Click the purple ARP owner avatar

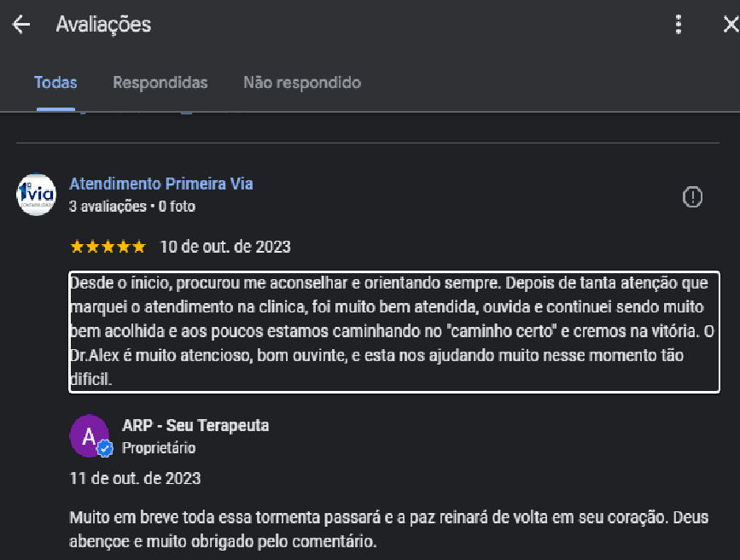(89, 435)
